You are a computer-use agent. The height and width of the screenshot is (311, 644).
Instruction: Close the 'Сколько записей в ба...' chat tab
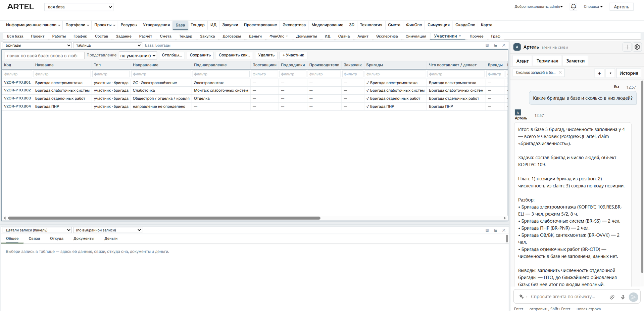pos(560,73)
